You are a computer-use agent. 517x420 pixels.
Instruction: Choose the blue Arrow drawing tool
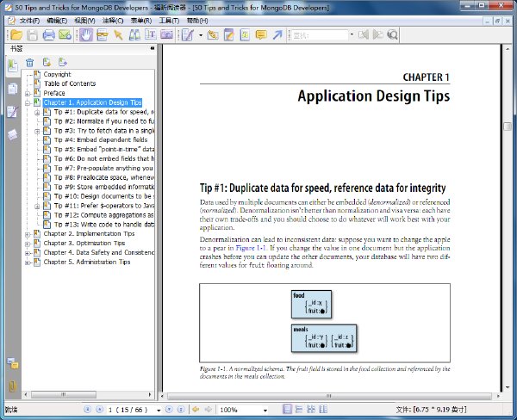coord(277,34)
